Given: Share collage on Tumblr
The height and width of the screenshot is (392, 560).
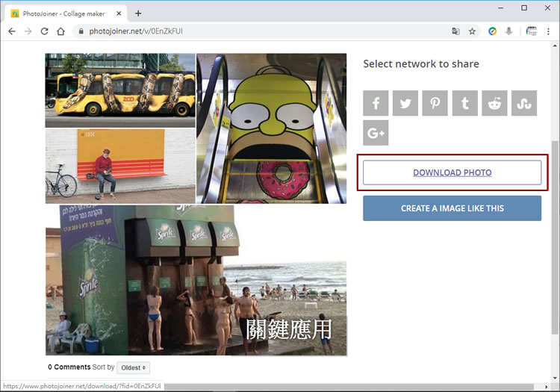Looking at the screenshot, I should pos(464,103).
